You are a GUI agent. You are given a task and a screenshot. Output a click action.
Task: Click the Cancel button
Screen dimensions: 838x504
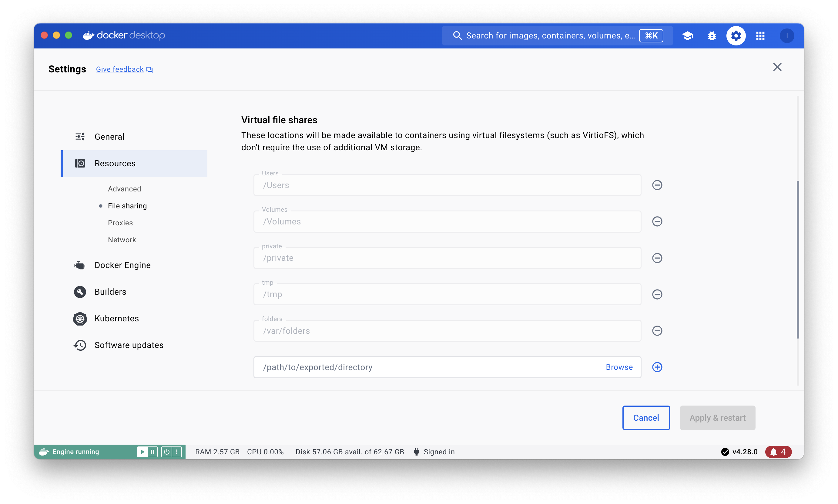[x=645, y=418]
